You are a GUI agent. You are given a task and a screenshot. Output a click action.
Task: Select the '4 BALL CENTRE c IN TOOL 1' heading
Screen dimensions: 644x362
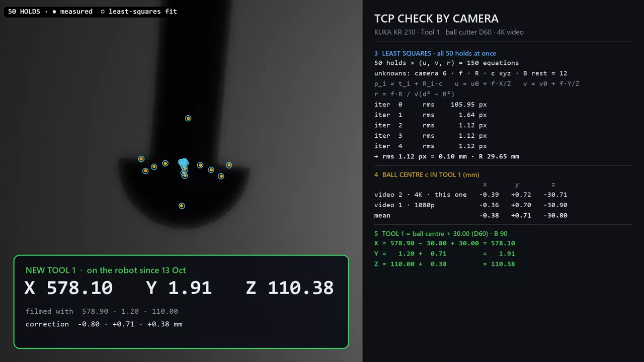(427, 175)
